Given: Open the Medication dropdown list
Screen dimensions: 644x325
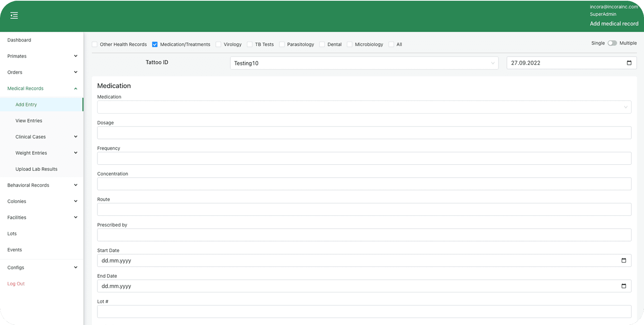Looking at the screenshot, I should (364, 107).
